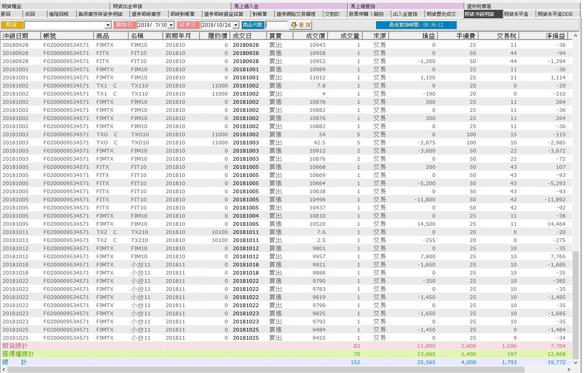Image resolution: width=588 pixels, height=373 pixels.
Task: Click the 成交價 column header
Action: pos(310,36)
